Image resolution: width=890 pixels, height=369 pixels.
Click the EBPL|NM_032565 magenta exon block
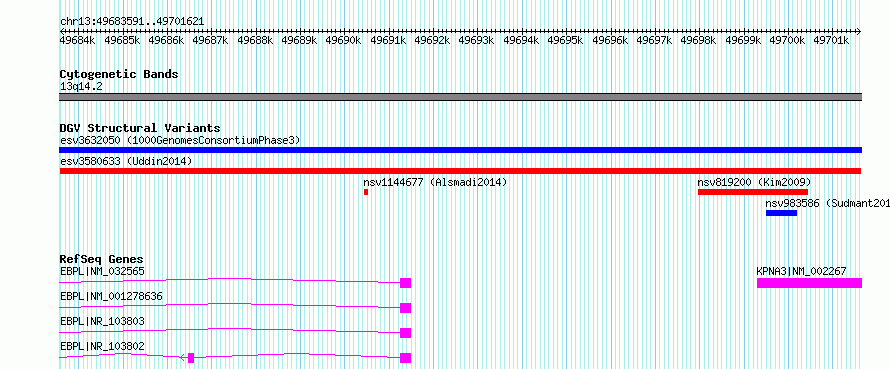click(405, 283)
